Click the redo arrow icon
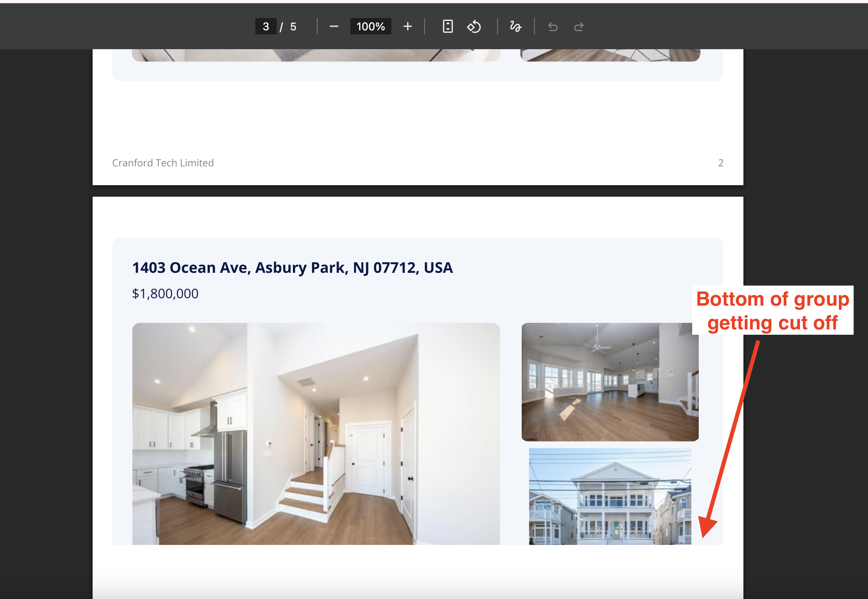 [x=579, y=27]
